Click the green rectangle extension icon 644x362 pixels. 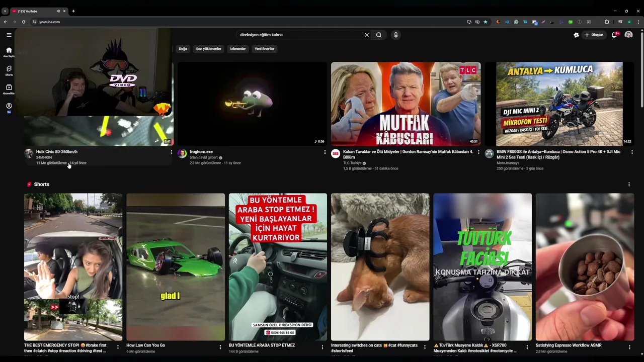pos(571,22)
